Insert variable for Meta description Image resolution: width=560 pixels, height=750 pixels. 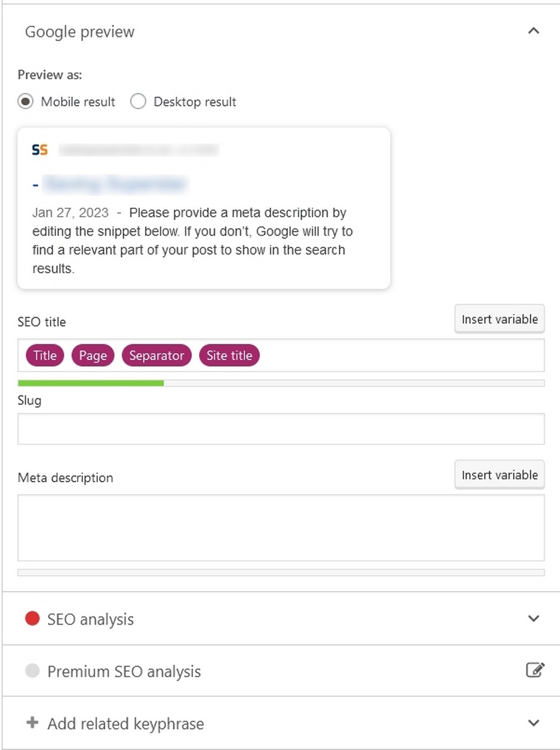coord(500,474)
